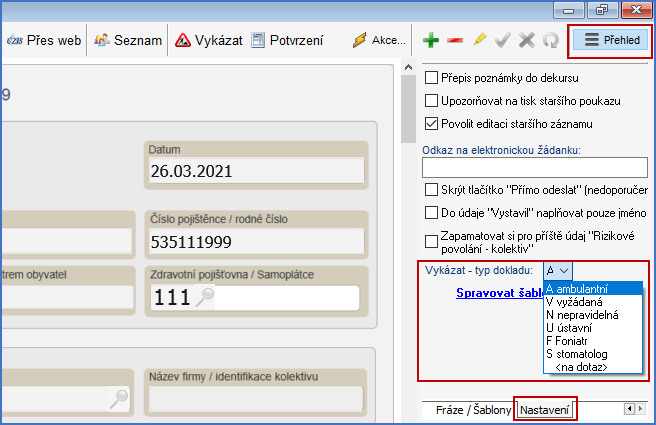656x425 pixels.
Task: Switch to the Nastavení tab
Action: [x=546, y=410]
